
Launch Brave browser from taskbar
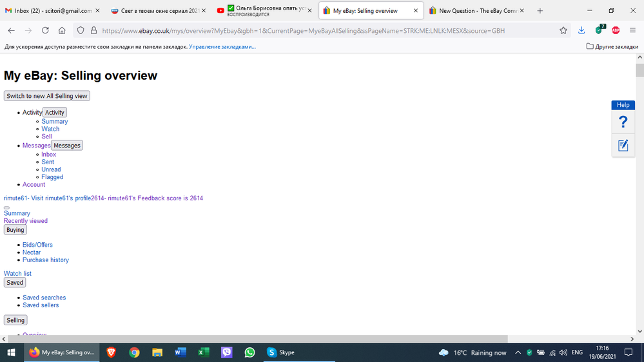[x=111, y=352]
